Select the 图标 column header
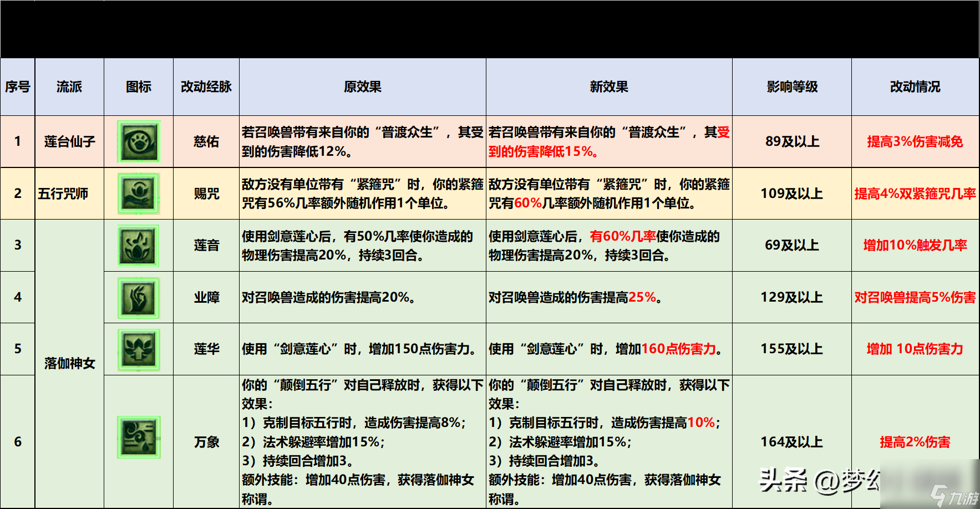The width and height of the screenshot is (980, 509). (139, 87)
